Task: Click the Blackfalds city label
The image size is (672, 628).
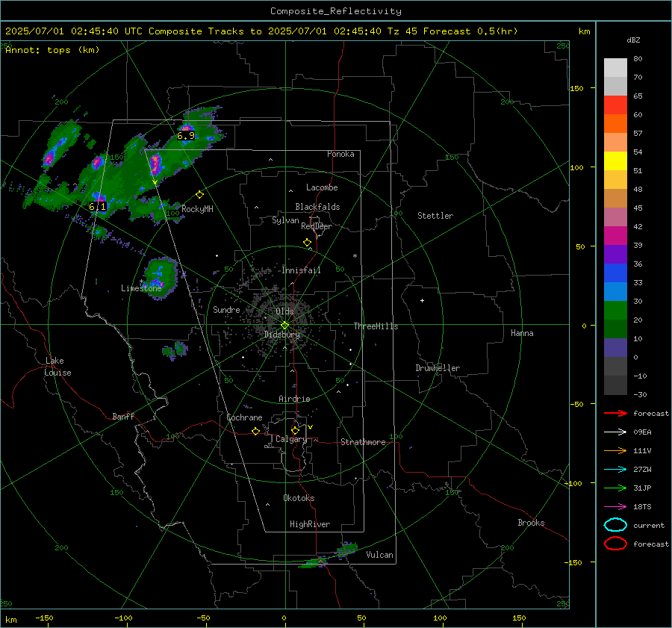Action: 317,207
